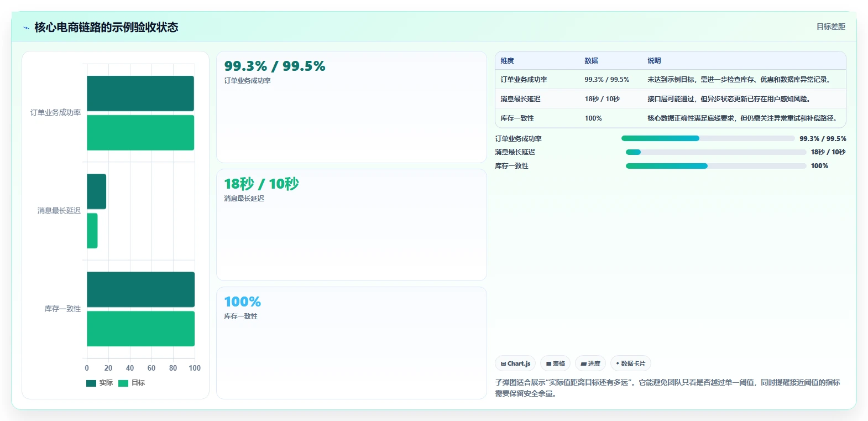
Task: Select the Chart.js tag chip
Action: click(x=515, y=363)
